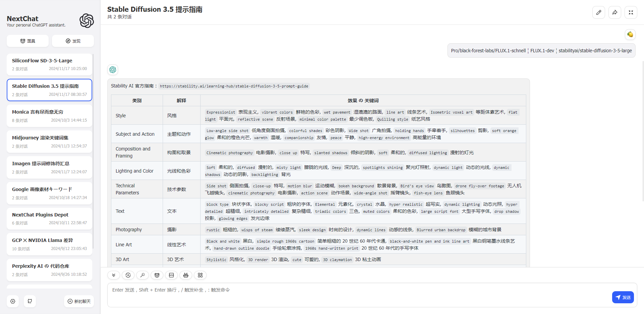Viewport: 644px width, 314px height.
Task: Open the Perplexity AI の 代码仓库 conversation
Action: (x=49, y=270)
